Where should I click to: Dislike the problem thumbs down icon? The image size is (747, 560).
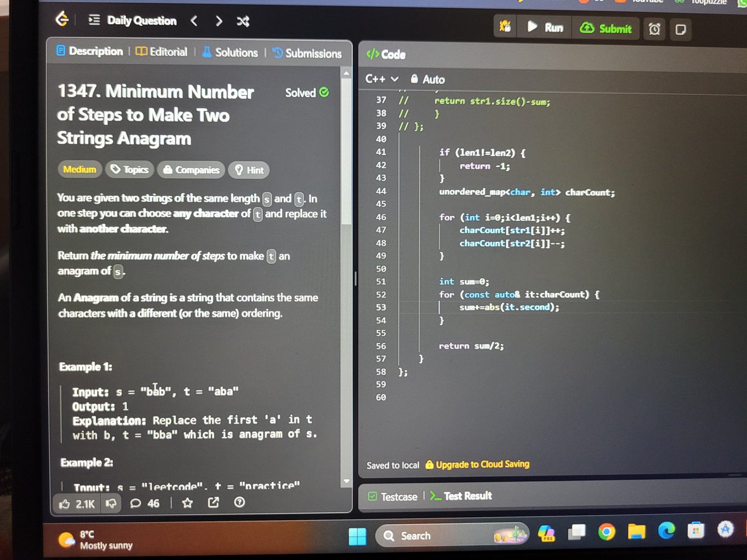(112, 503)
